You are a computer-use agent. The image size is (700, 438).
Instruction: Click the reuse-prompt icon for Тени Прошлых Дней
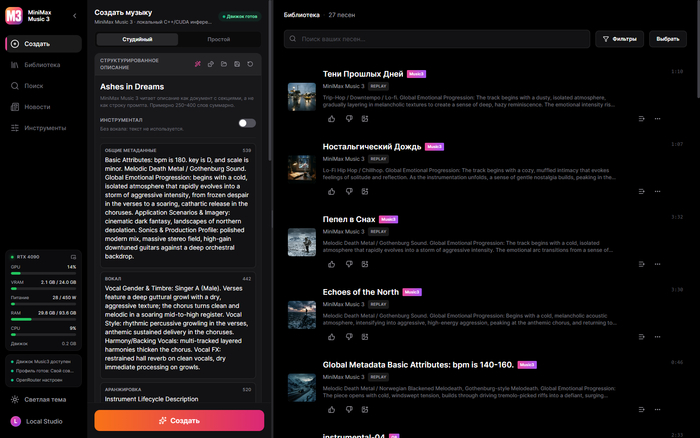pos(365,119)
